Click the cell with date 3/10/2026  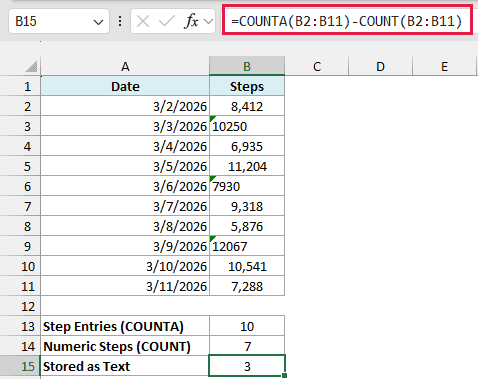pos(125,266)
